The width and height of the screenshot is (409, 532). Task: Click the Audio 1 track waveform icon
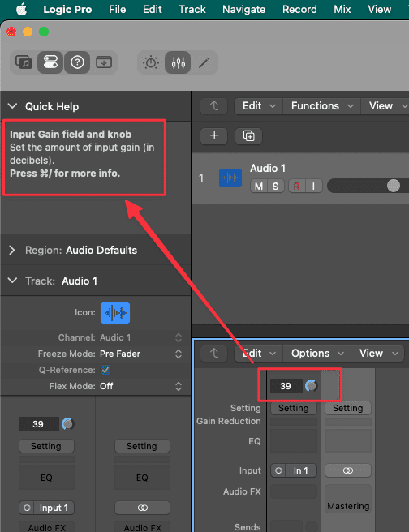coord(230,178)
